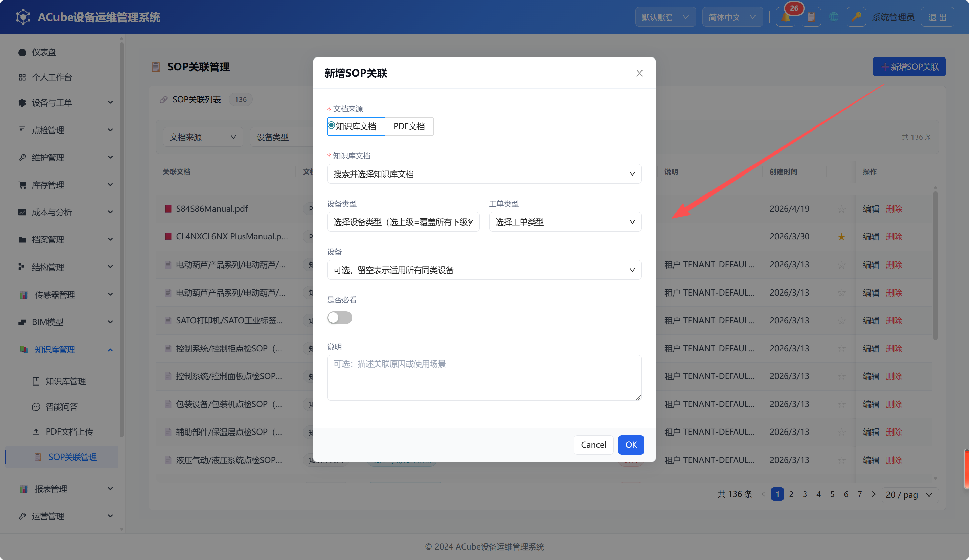The height and width of the screenshot is (560, 969).
Task: Click next page arrow in pagination
Action: (x=874, y=494)
